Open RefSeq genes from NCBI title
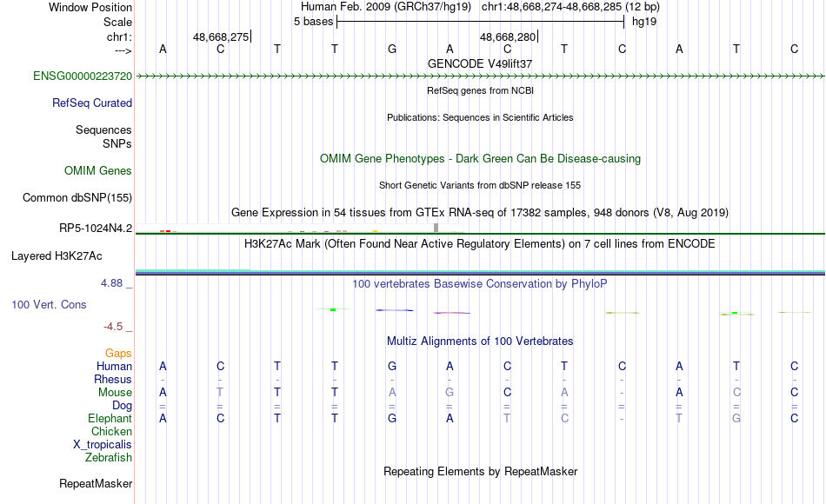826x504 pixels. (480, 90)
